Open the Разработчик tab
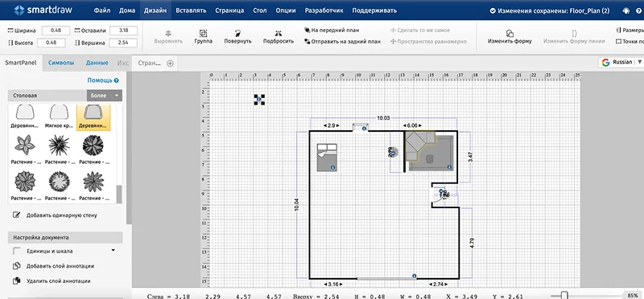This screenshot has width=644, height=299. coord(324,10)
